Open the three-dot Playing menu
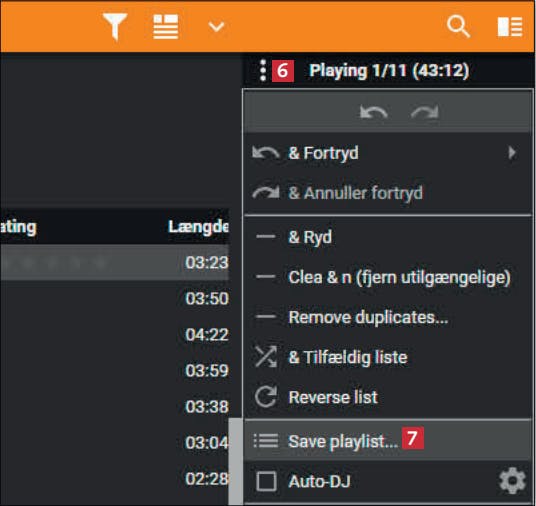Screen dimensions: 536x506 coord(263,70)
